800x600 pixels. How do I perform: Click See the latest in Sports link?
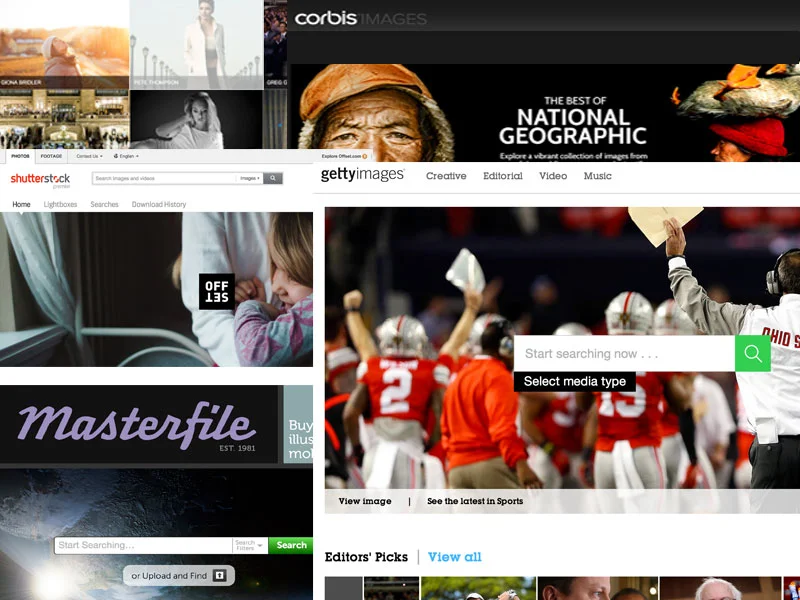pyautogui.click(x=475, y=501)
